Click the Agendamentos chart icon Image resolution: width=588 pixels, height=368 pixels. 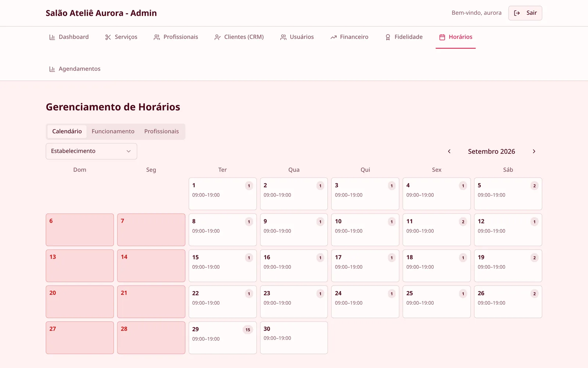pyautogui.click(x=52, y=69)
